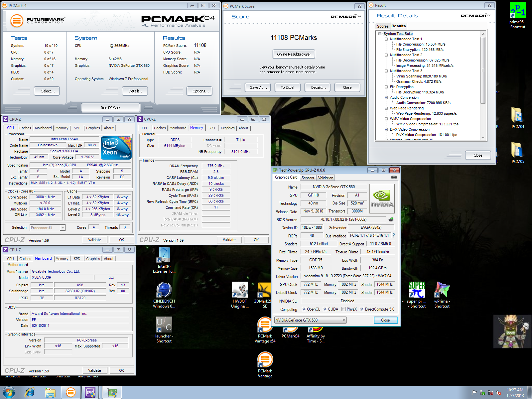This screenshot has height=399, width=532.
Task: Collapse the Multithreaded Test 2 node
Action: tap(386, 55)
